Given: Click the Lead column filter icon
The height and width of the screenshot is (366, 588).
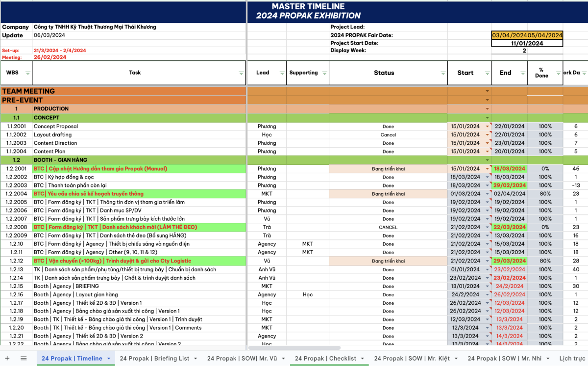Looking at the screenshot, I should (x=282, y=73).
